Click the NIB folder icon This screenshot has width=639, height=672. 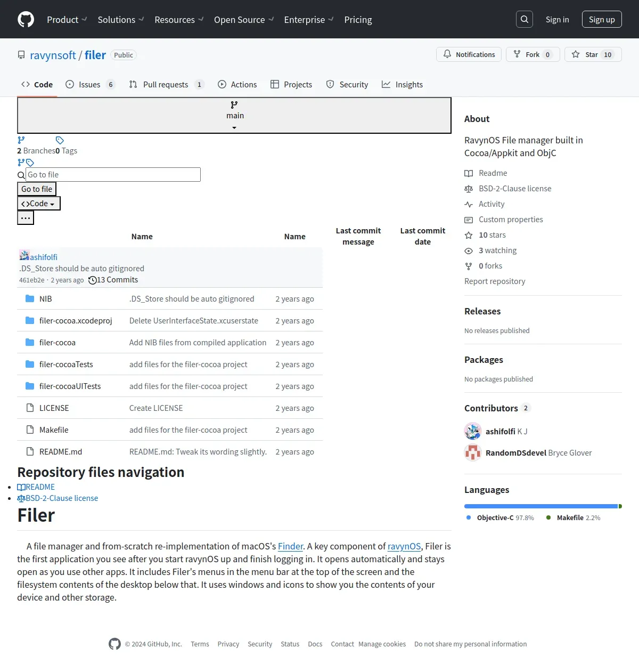tap(30, 298)
